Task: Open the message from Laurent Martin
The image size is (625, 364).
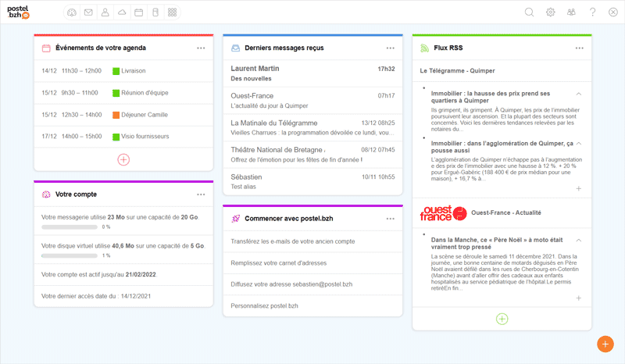Action: click(312, 73)
